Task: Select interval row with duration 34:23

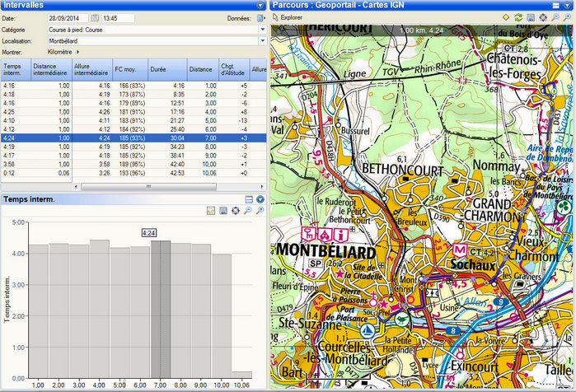Action: [133, 147]
